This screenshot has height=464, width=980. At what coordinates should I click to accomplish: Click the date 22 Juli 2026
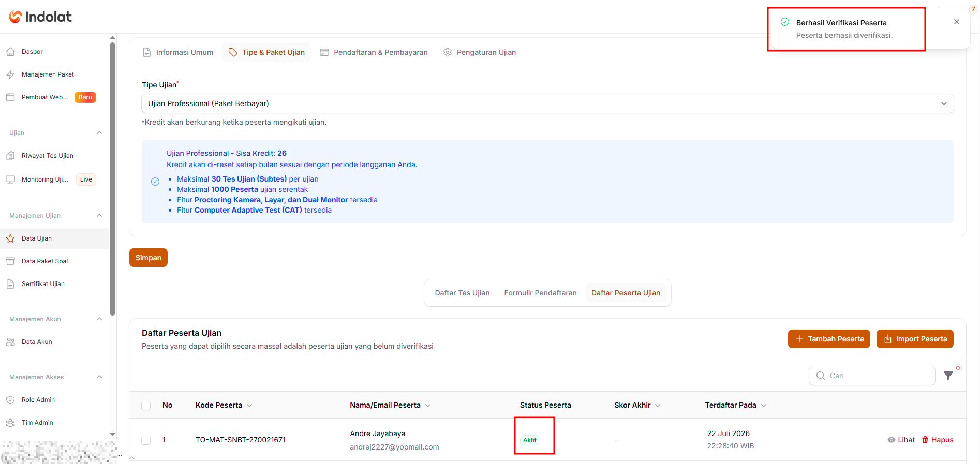728,433
